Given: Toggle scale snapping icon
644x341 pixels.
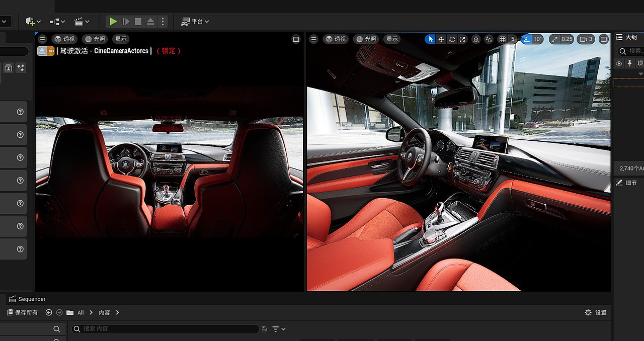Looking at the screenshot, I should coord(554,39).
